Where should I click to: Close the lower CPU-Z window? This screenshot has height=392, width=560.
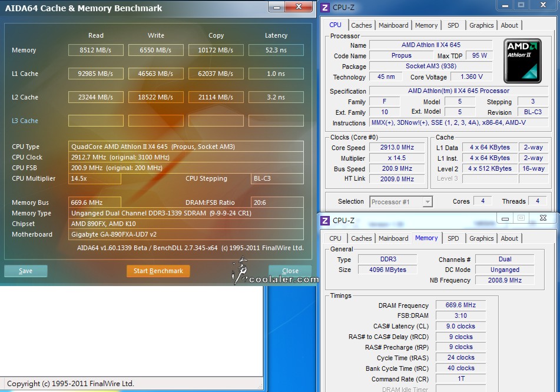(543, 218)
